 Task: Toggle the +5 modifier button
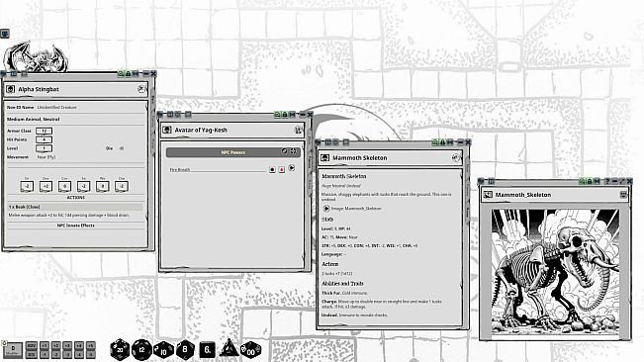(x=91, y=345)
